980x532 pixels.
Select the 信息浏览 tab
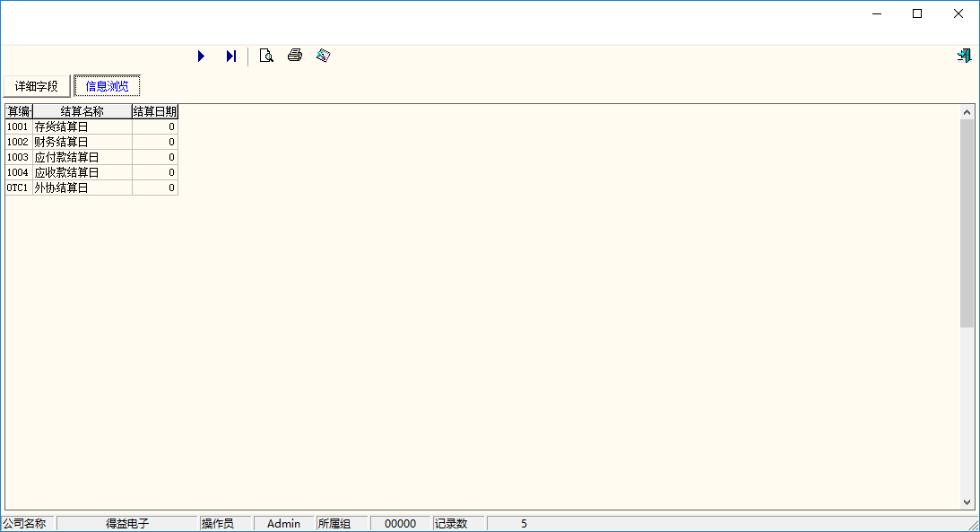click(x=108, y=87)
